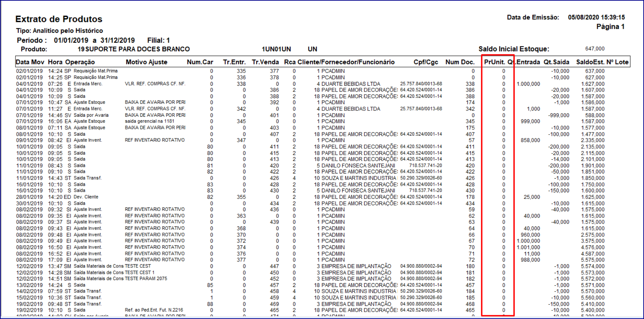Select the quantity in value "1.001,000"
The image size is (644, 319).
click(528, 247)
